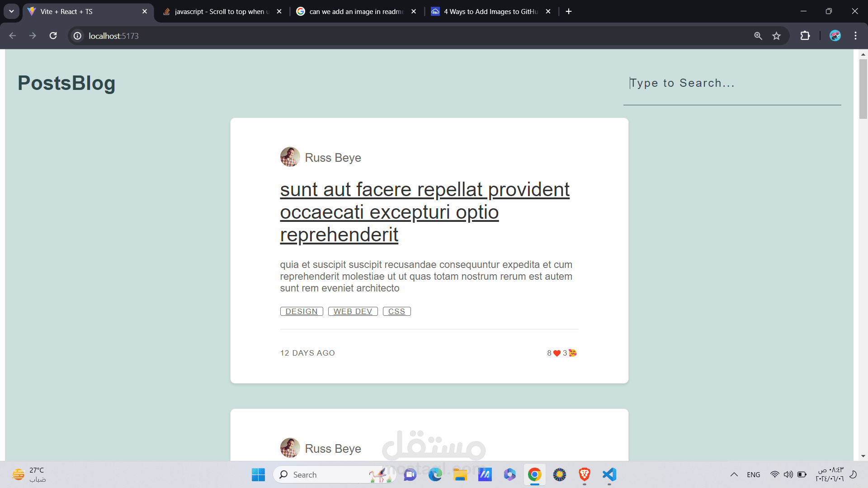The image size is (868, 488).
Task: Click the battery icon in tray
Action: click(x=802, y=474)
